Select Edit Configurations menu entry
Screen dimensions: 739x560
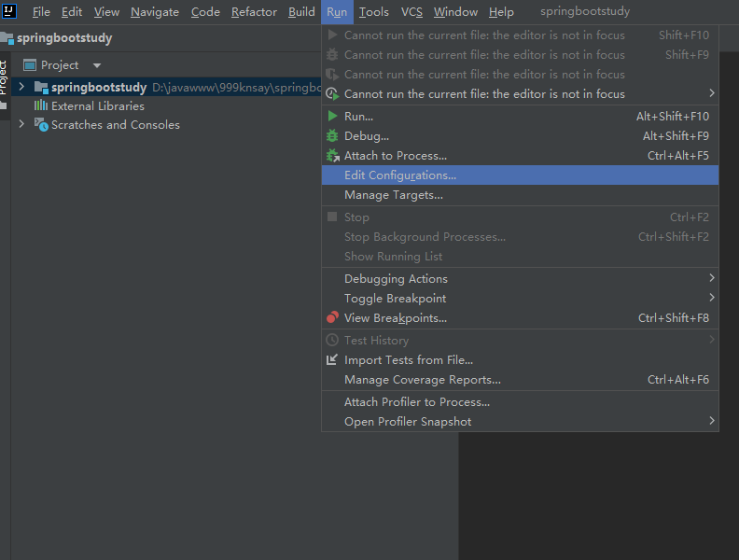pos(400,175)
